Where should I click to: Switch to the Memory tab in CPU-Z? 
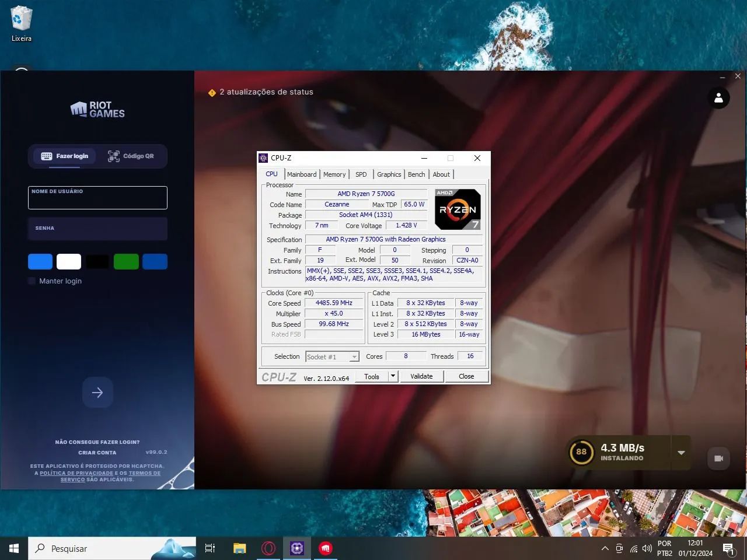click(x=334, y=174)
